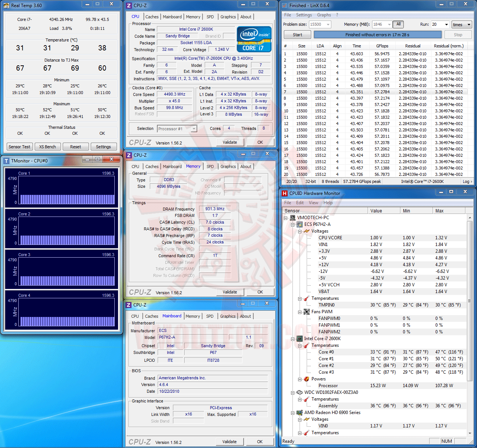Click the AMD Radeon HD 6900 card icon

point(300,413)
